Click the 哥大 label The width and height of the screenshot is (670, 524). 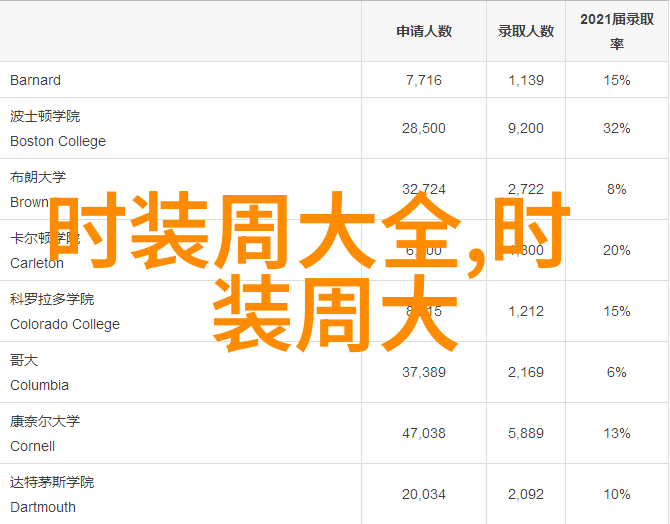pos(24,360)
